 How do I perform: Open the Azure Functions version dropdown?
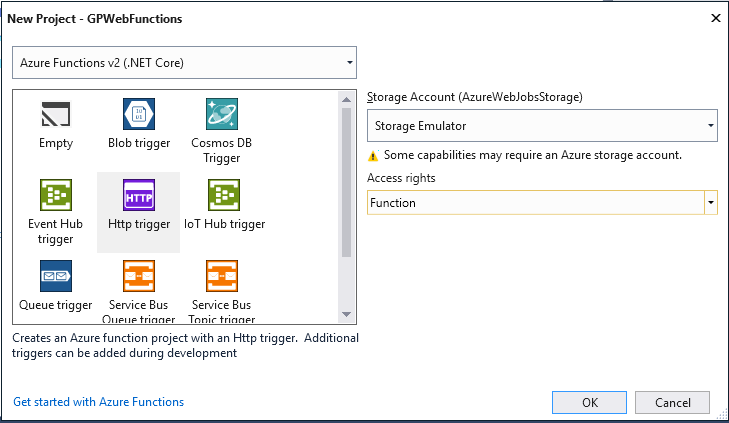click(184, 62)
